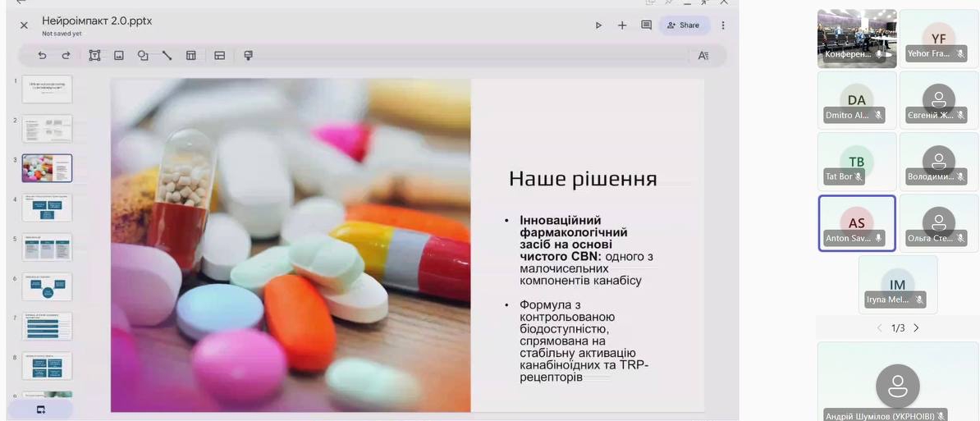This screenshot has width=980, height=421.
Task: Click the insert image icon
Action: [x=118, y=56]
